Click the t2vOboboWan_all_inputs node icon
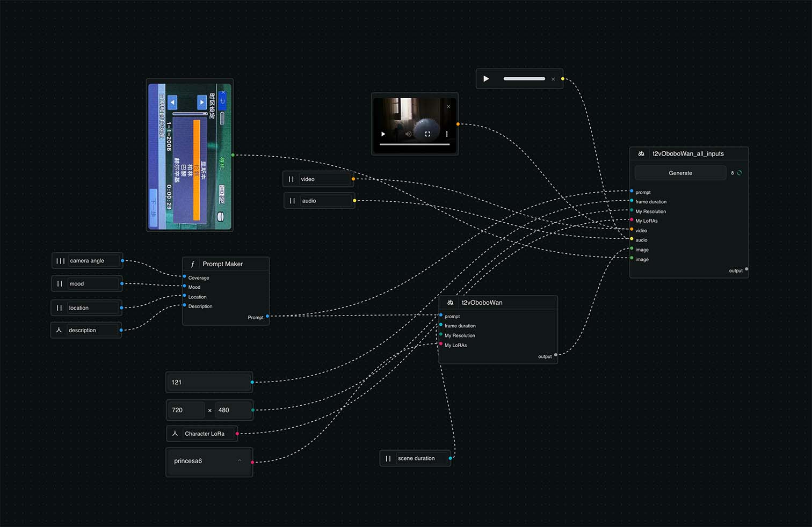The height and width of the screenshot is (527, 812). tap(641, 153)
